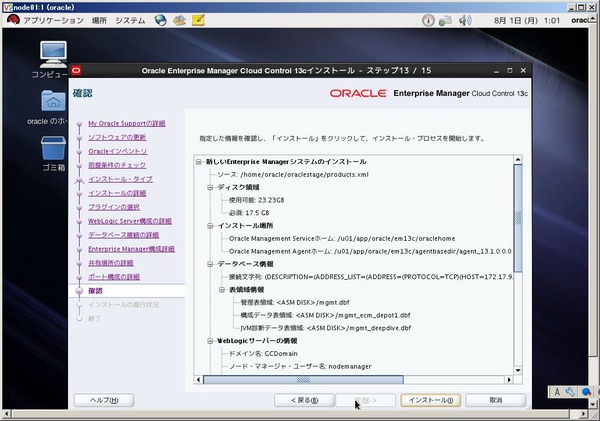The width and height of the screenshot is (600, 421).
Task: Select the ドメイン名: GCDomain row
Action: coord(263,354)
